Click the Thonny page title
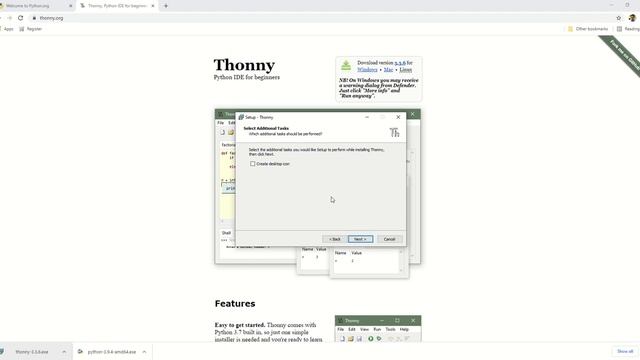Viewport: 640px width, 360px height. [x=244, y=65]
